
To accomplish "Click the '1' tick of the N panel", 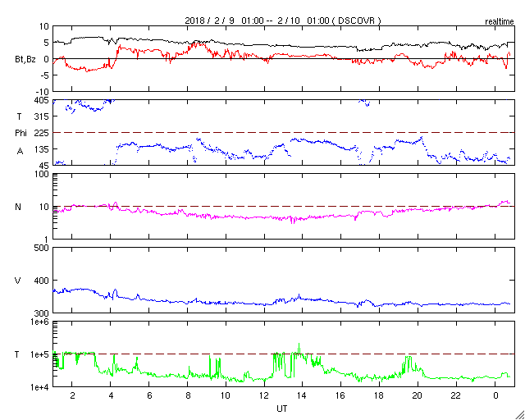I will (48, 240).
